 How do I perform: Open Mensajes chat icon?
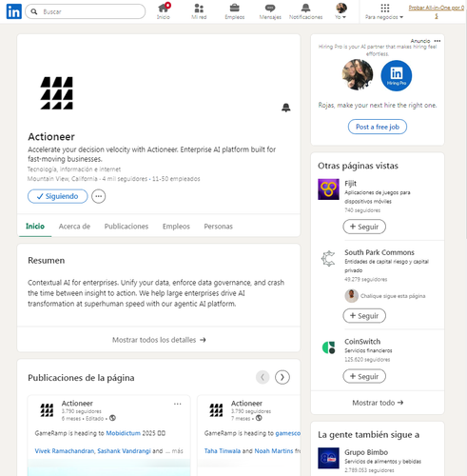270,11
